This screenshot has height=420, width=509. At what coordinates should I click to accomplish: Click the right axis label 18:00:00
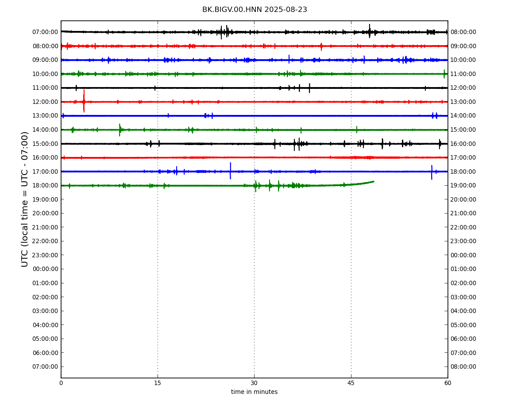click(463, 172)
